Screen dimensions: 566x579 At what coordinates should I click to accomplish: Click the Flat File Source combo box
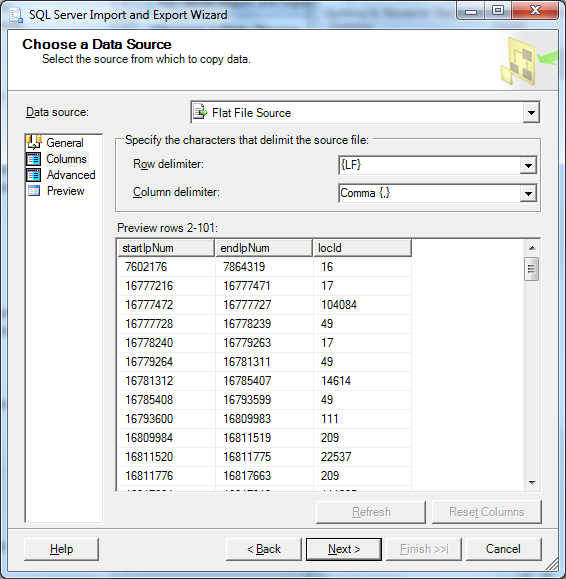click(365, 113)
